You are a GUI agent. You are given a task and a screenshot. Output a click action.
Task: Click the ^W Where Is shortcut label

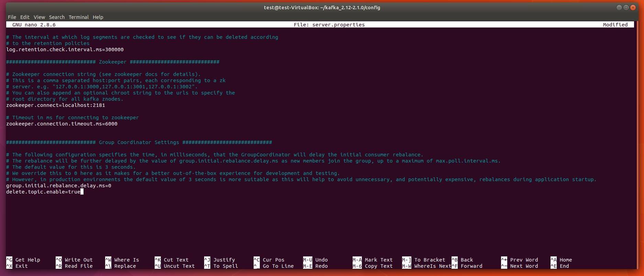122,260
